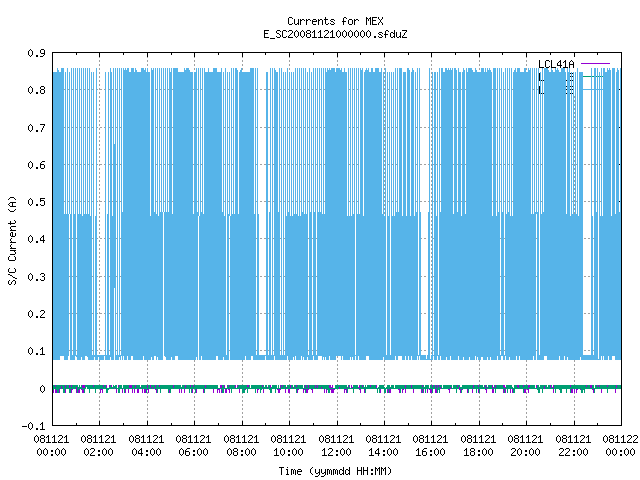640x480 pixels.
Task: Click the 0.6 y-axis tick label
Action: point(36,165)
